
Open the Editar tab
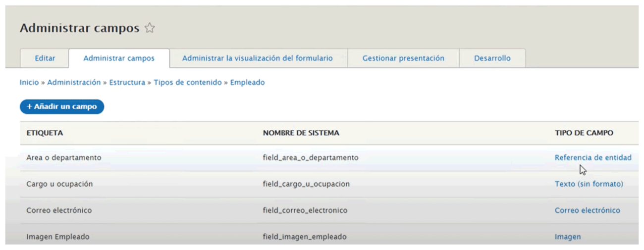tap(45, 58)
